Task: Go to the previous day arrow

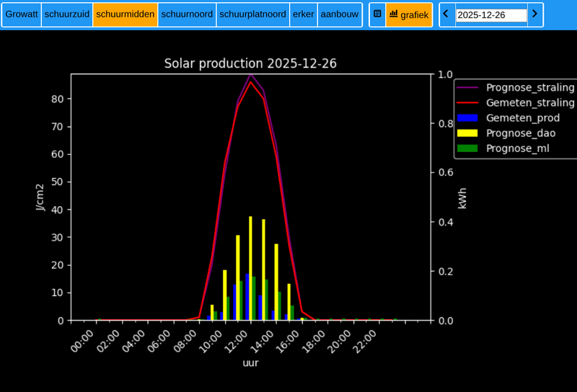Action: pyautogui.click(x=446, y=14)
